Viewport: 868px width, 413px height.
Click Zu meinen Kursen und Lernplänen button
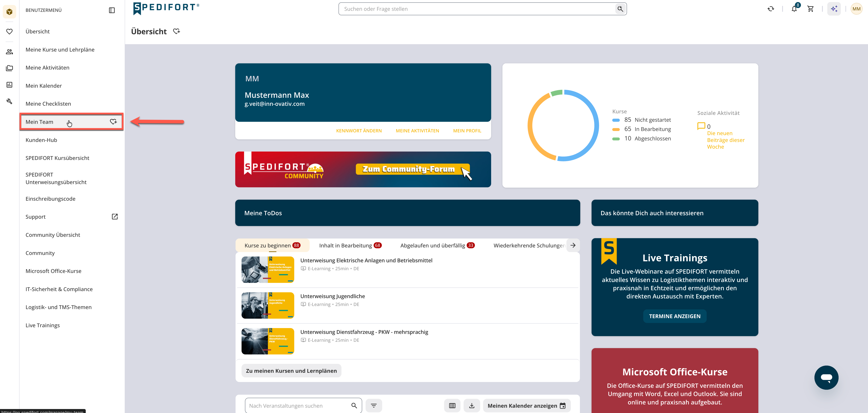tap(291, 371)
